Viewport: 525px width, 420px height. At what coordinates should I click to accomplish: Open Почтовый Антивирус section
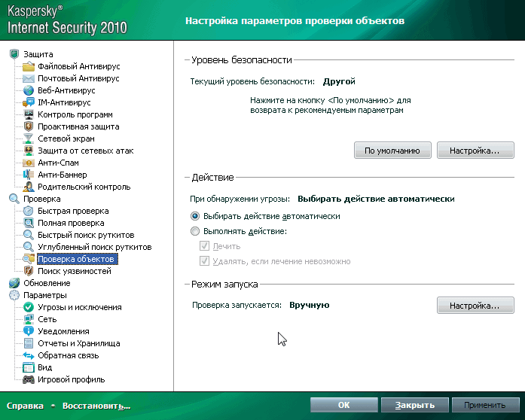pos(78,78)
